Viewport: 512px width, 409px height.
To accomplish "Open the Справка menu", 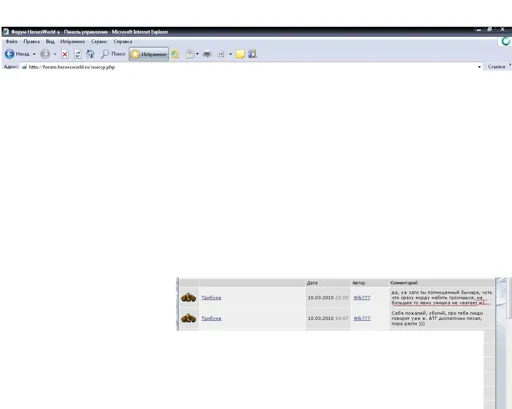I will [x=123, y=42].
